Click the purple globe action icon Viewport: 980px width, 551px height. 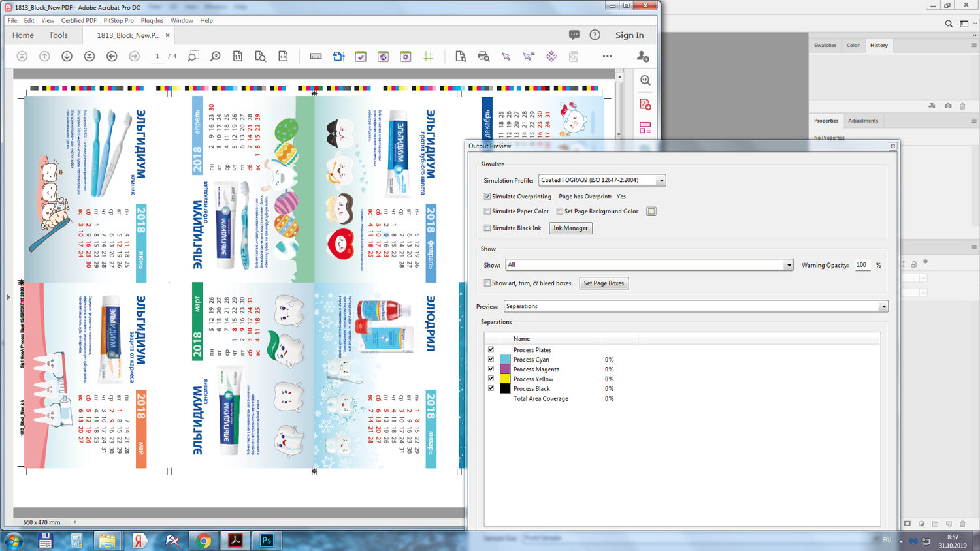tap(384, 56)
